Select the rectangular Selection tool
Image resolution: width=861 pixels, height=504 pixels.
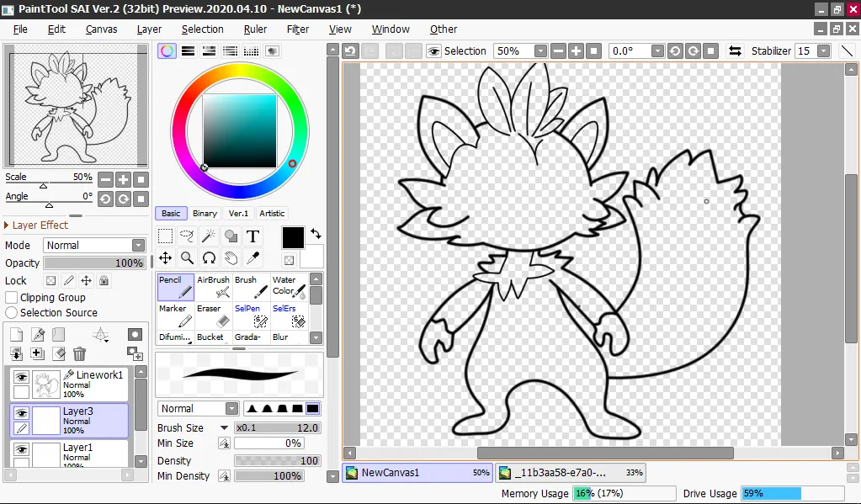tap(165, 236)
